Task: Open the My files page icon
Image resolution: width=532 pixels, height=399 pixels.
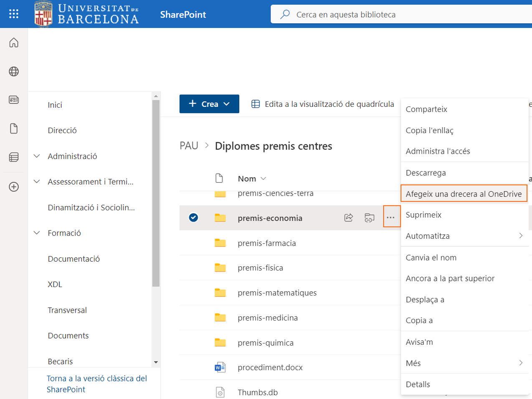Action: [x=14, y=129]
